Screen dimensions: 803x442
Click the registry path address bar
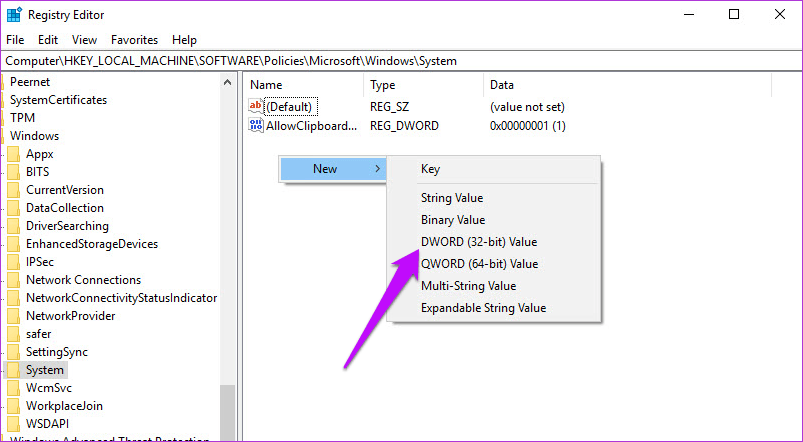coord(400,61)
